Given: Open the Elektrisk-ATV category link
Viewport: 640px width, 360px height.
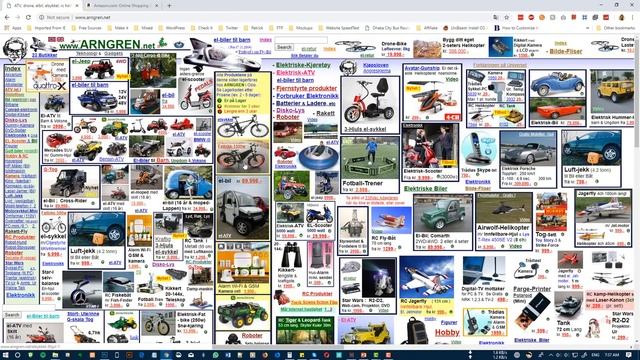Looking at the screenshot, I should point(296,73).
